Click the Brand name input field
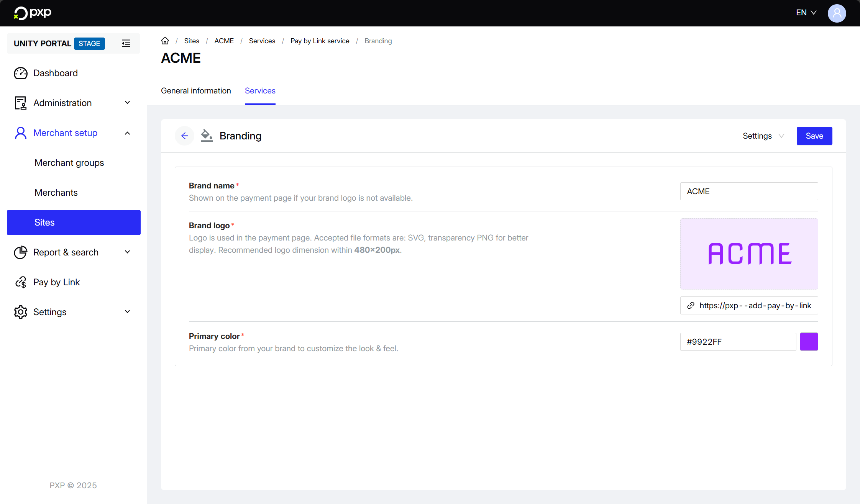 [749, 191]
